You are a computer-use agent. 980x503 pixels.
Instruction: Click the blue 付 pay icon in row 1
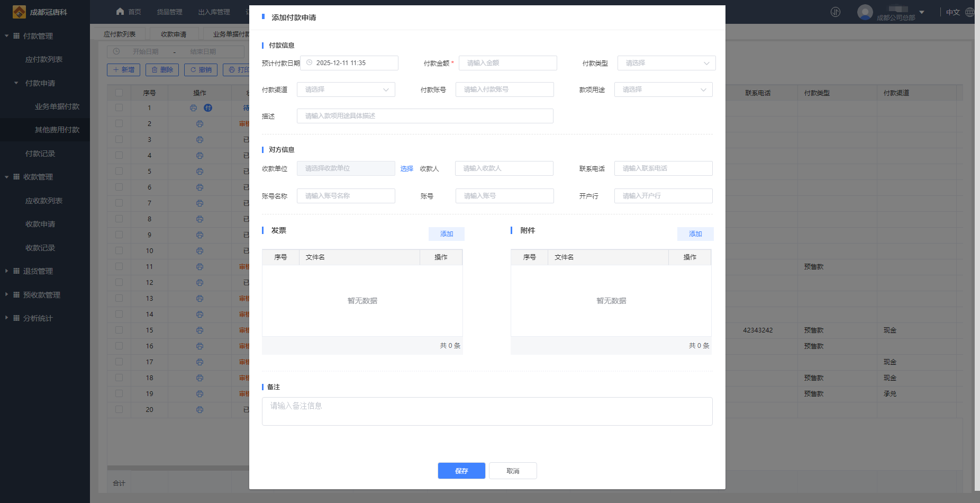click(x=208, y=108)
